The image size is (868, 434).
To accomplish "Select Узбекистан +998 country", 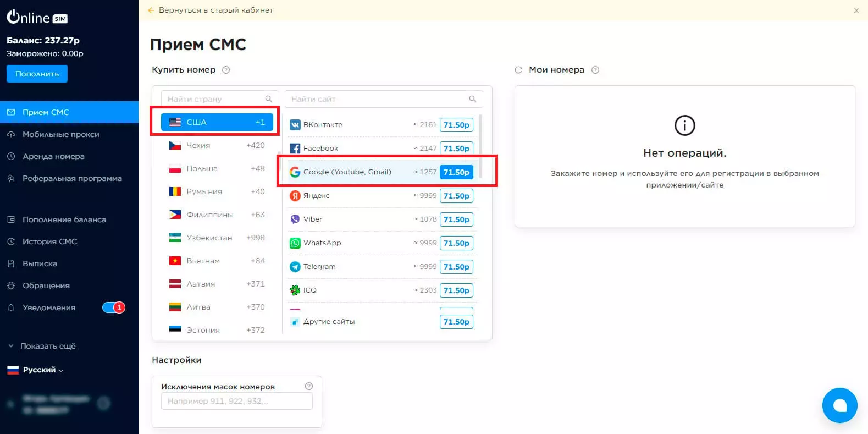I will point(217,238).
